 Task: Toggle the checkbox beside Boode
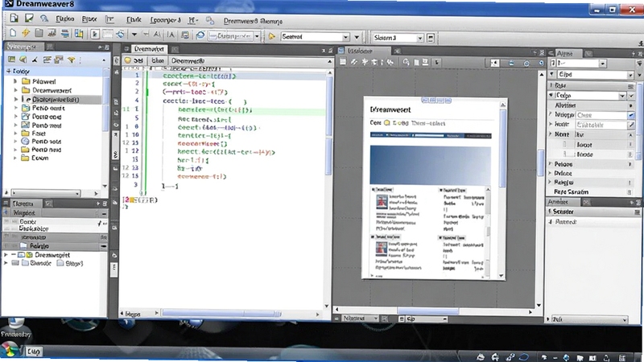pyautogui.click(x=565, y=154)
